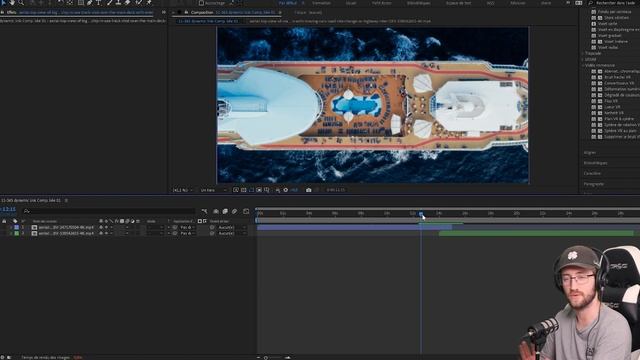Select the green layer bar in timeline
This screenshot has height=360, width=640.
click(536, 233)
